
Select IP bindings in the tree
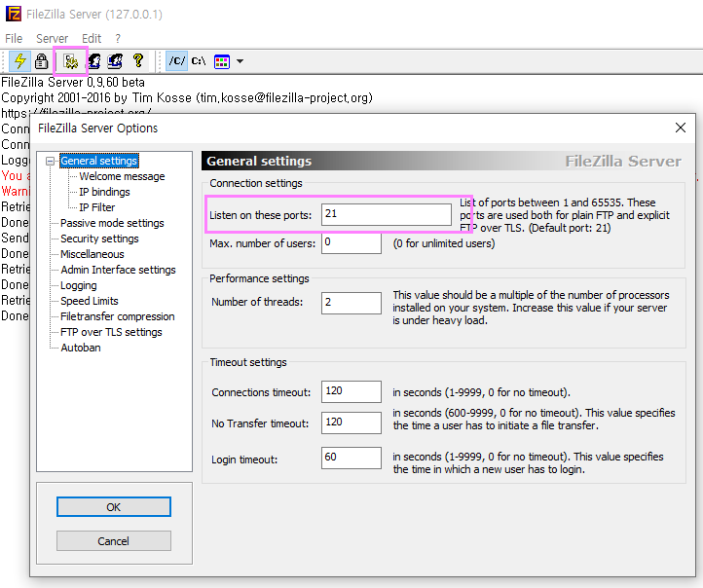[x=104, y=192]
